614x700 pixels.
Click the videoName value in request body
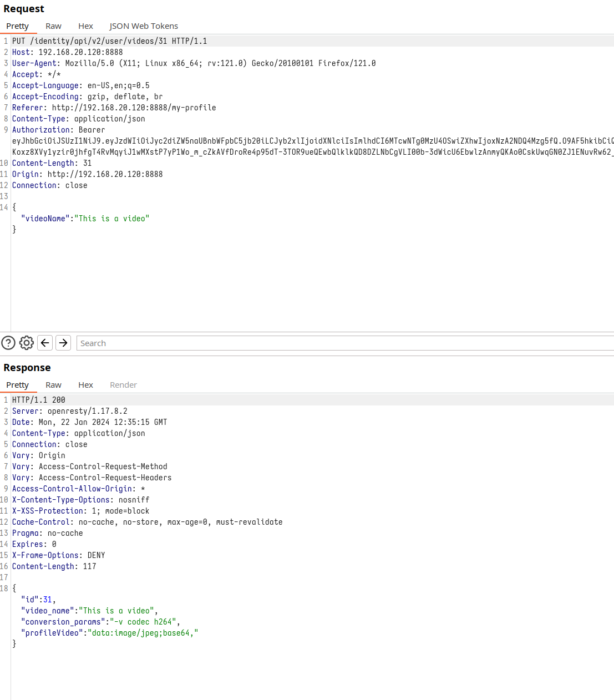tap(112, 219)
